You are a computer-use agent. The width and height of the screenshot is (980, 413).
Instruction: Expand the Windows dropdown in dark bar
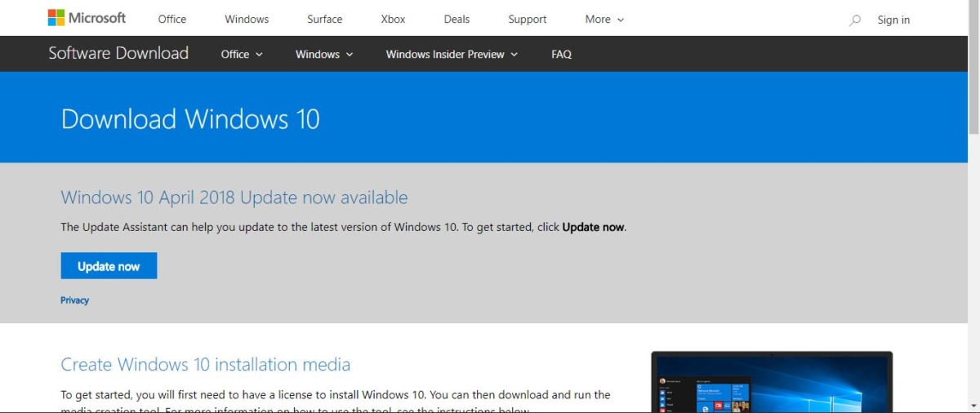[x=324, y=54]
